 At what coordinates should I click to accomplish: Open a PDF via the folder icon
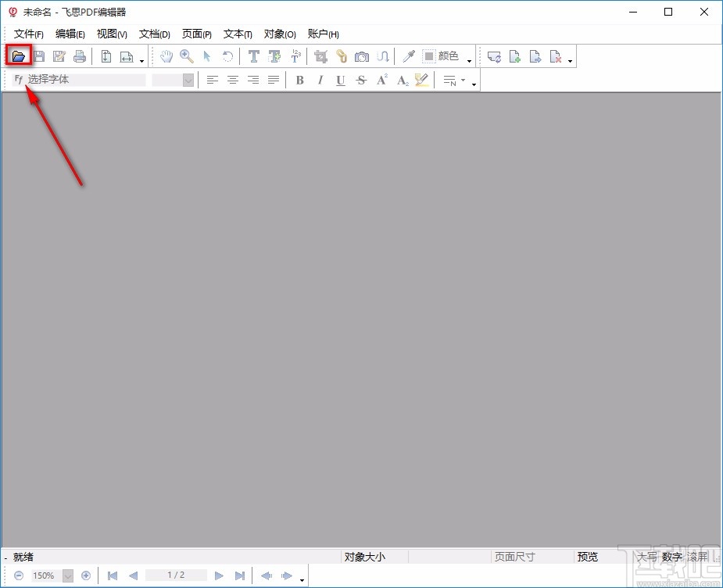tap(18, 56)
